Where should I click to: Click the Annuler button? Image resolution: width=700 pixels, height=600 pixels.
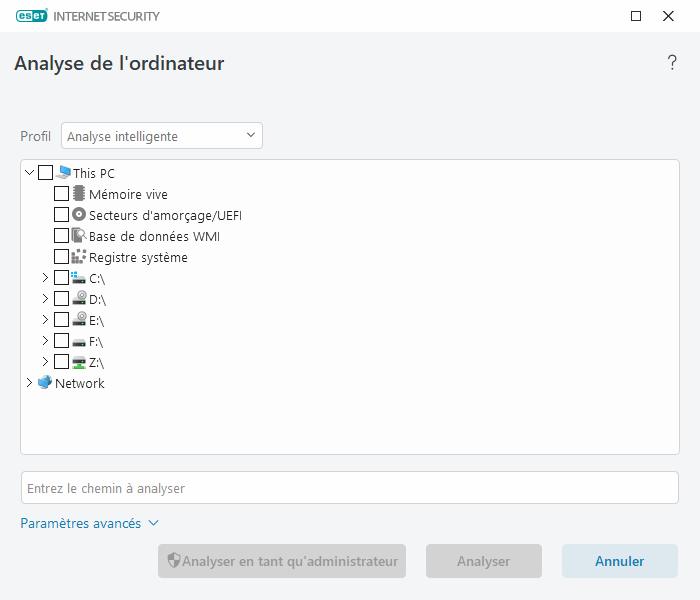pyautogui.click(x=619, y=561)
